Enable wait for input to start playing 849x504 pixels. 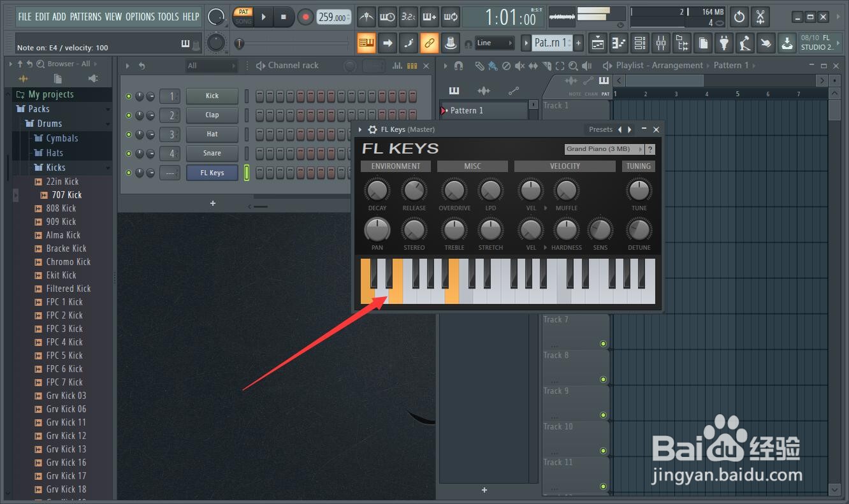pyautogui.click(x=387, y=17)
